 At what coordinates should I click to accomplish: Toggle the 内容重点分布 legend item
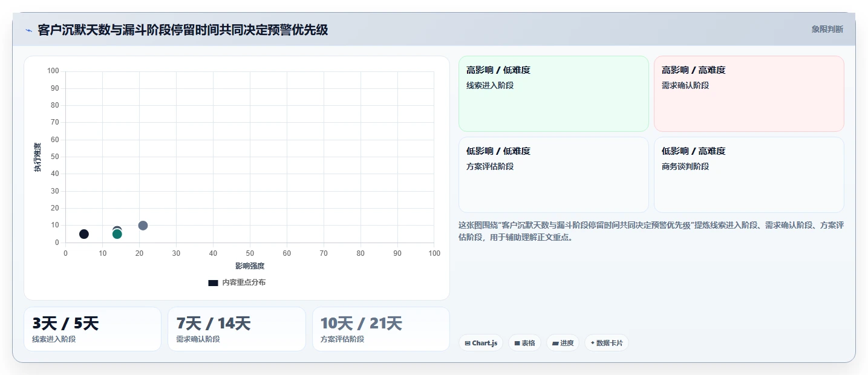[237, 282]
